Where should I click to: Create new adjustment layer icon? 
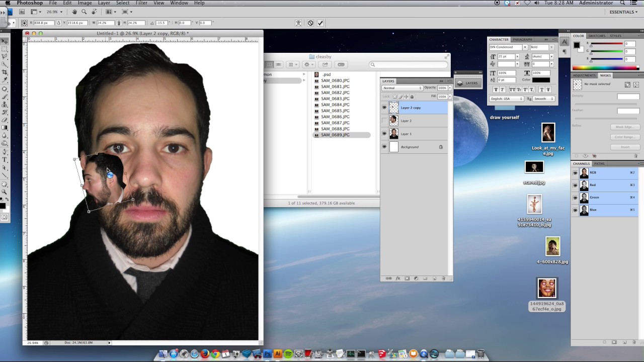coord(416,278)
